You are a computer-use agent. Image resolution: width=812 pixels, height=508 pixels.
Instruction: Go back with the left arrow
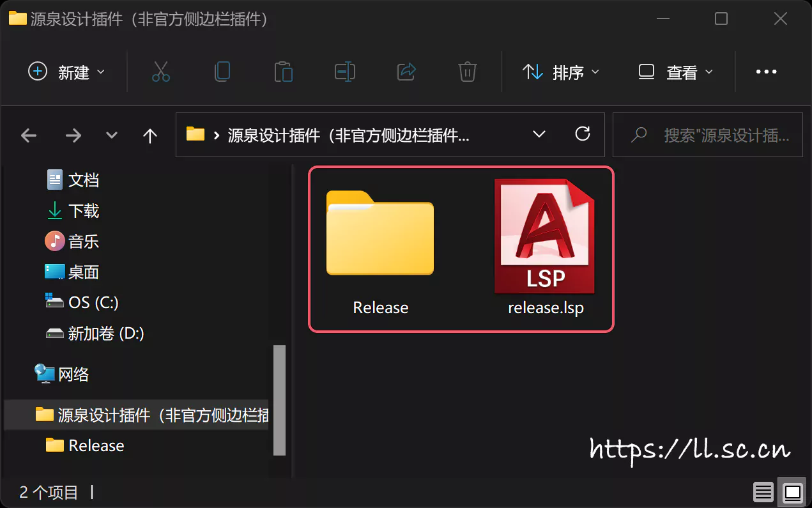[x=29, y=135]
